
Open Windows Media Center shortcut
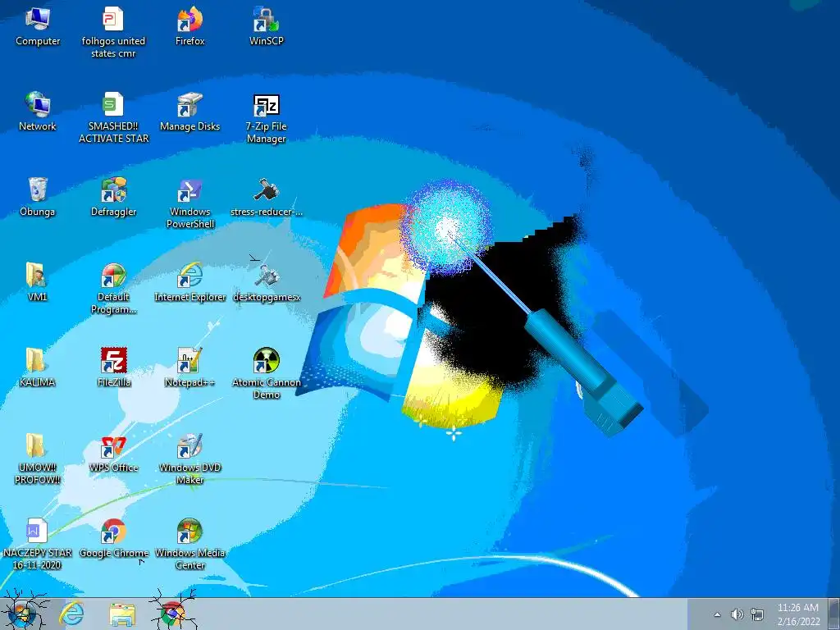click(189, 544)
